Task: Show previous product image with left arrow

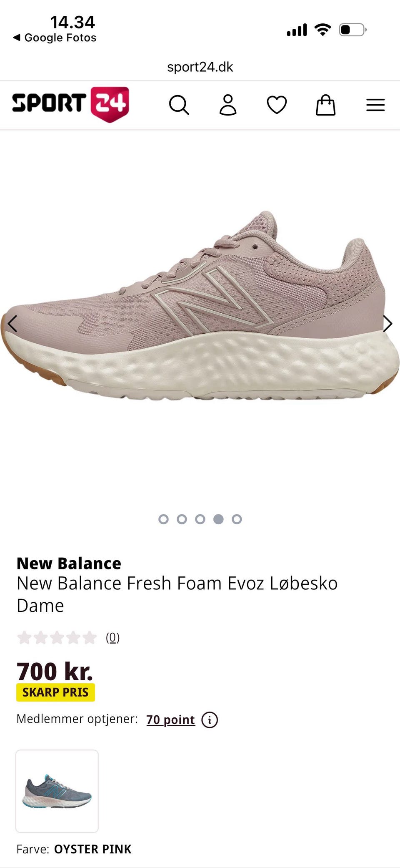Action: click(12, 323)
